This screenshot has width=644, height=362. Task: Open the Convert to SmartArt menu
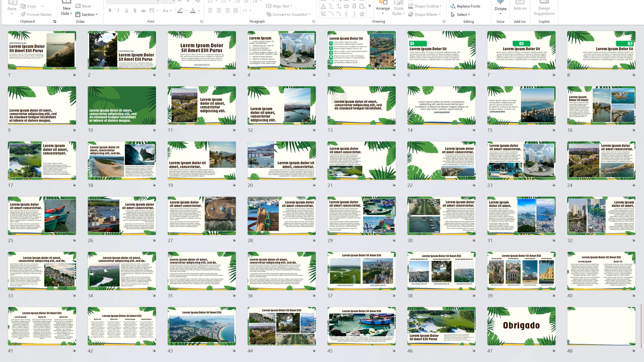pyautogui.click(x=288, y=14)
